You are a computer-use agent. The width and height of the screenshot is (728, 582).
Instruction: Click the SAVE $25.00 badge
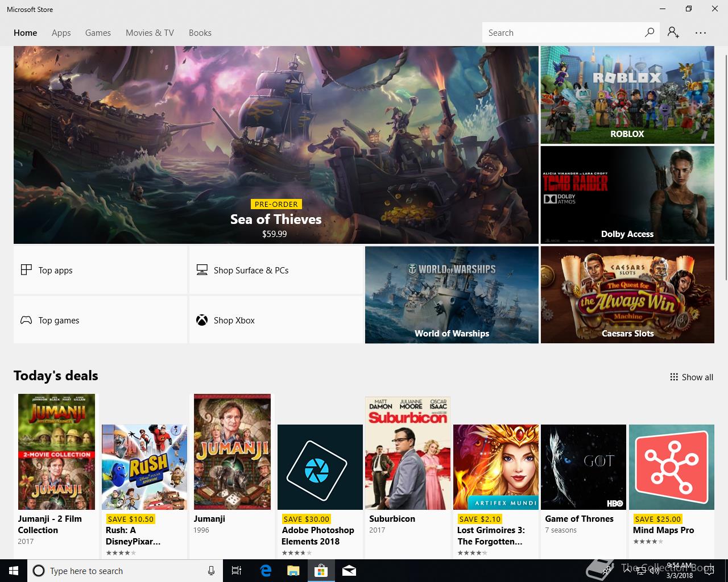[658, 519]
